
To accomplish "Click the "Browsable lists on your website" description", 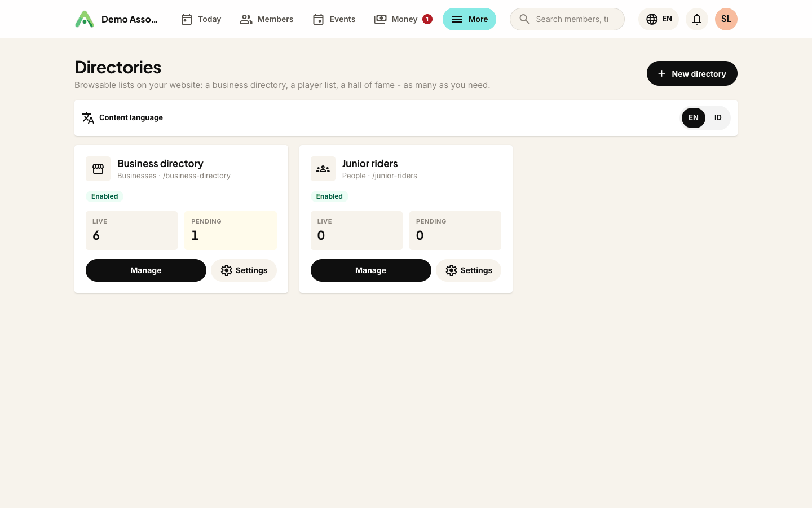I will tap(282, 85).
